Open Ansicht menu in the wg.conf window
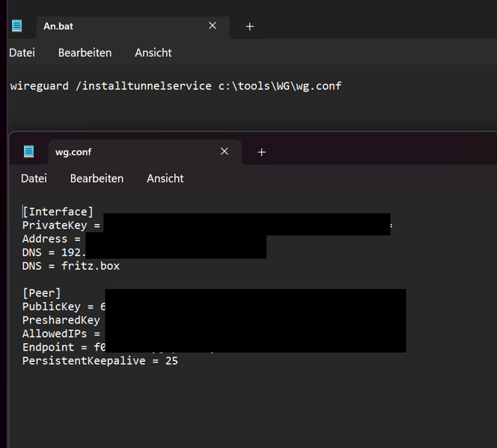 pyautogui.click(x=165, y=179)
